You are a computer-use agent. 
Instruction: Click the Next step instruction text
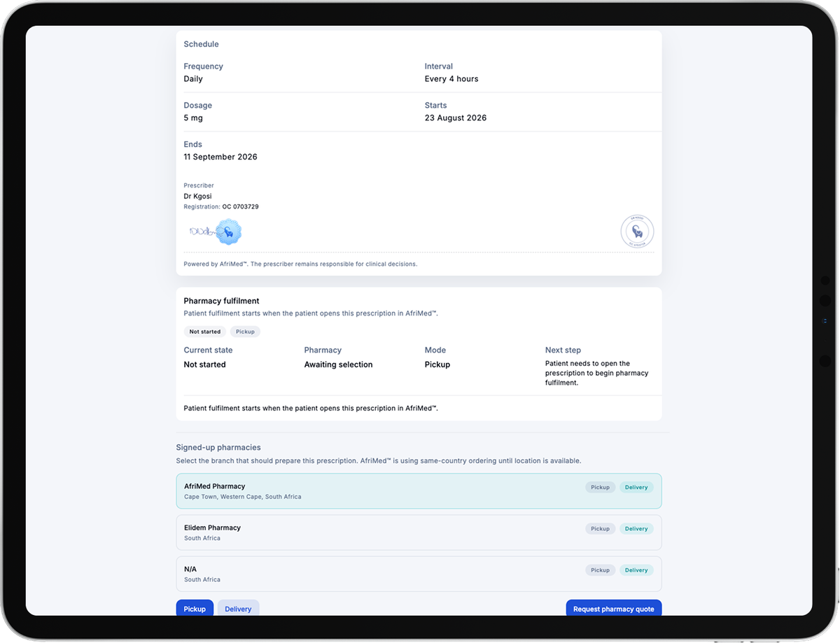[597, 374]
